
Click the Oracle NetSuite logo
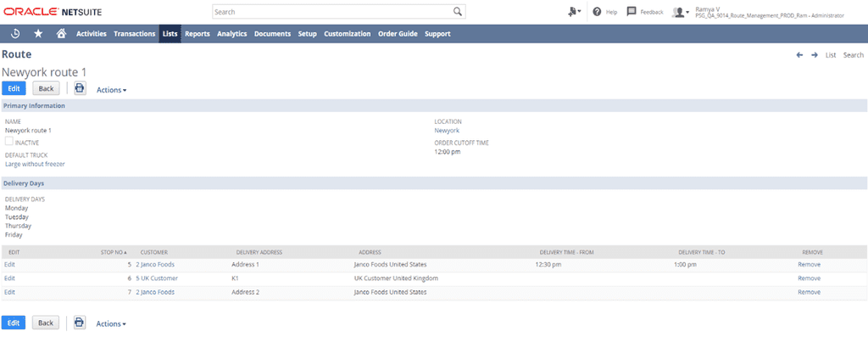[53, 12]
